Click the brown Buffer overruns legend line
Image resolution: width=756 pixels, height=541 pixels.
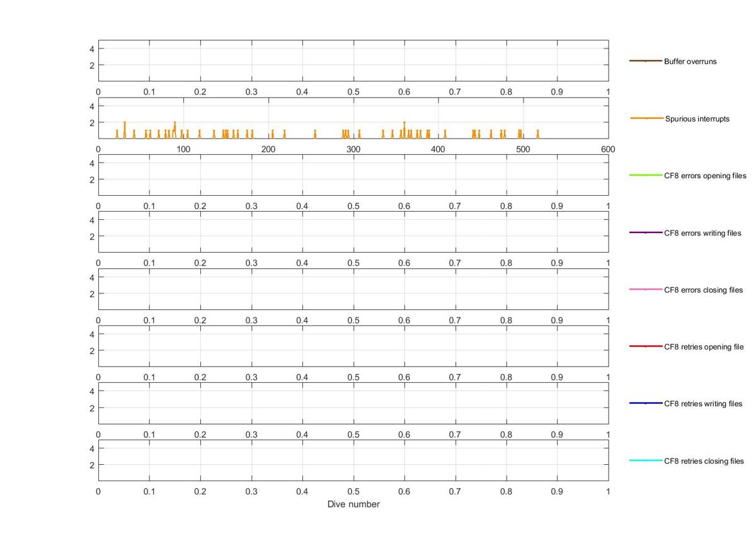pyautogui.click(x=646, y=61)
